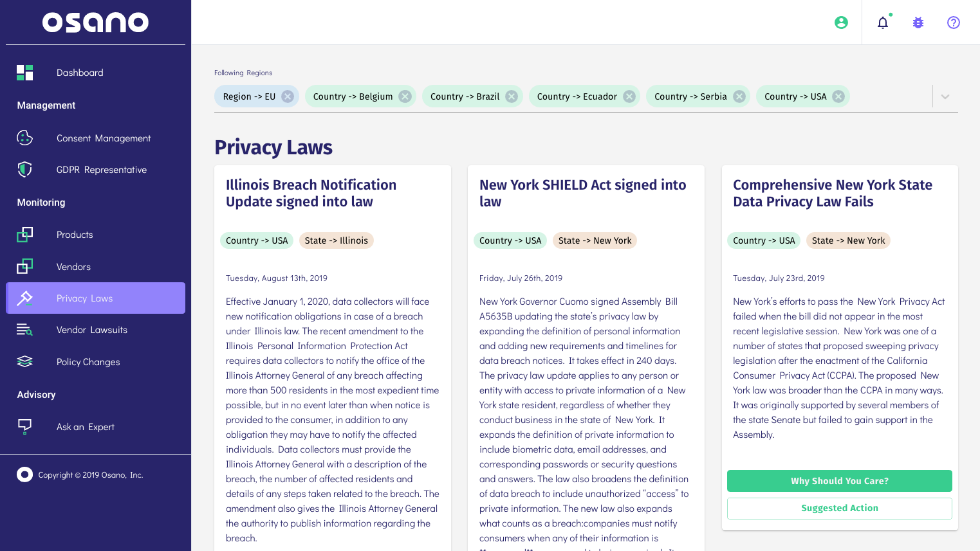
Task: Click the Why Should You Care button
Action: coord(839,480)
